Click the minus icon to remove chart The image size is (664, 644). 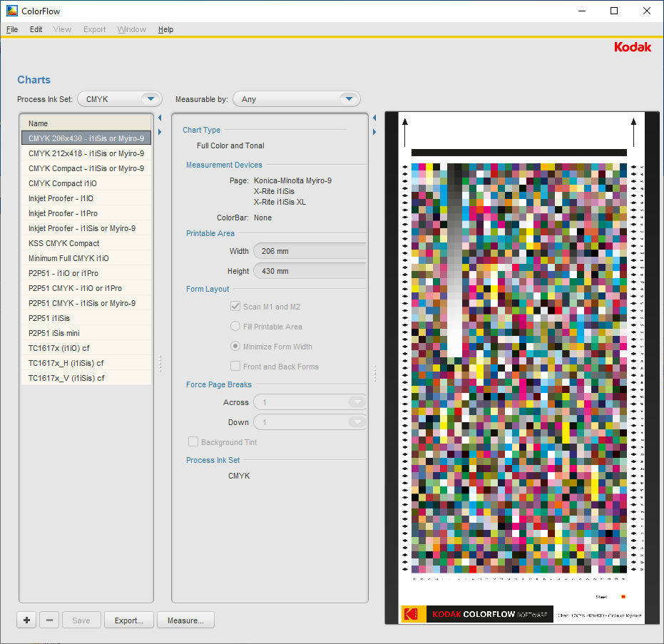pyautogui.click(x=49, y=620)
